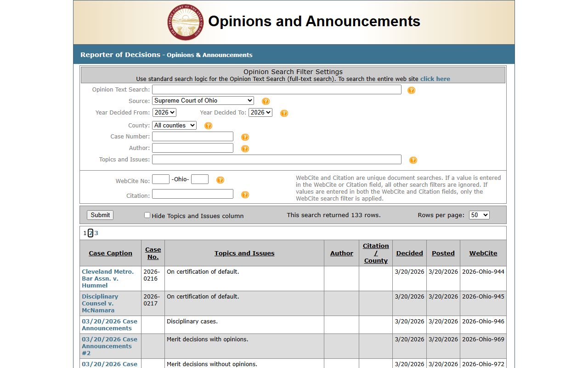
Task: Open help icon beside County dropdown
Action: click(x=208, y=126)
